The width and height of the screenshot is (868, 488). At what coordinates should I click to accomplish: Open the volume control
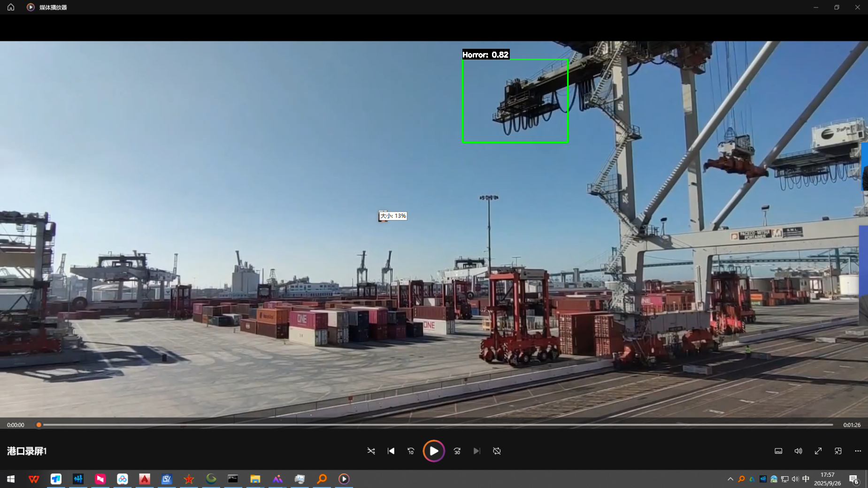[798, 451]
